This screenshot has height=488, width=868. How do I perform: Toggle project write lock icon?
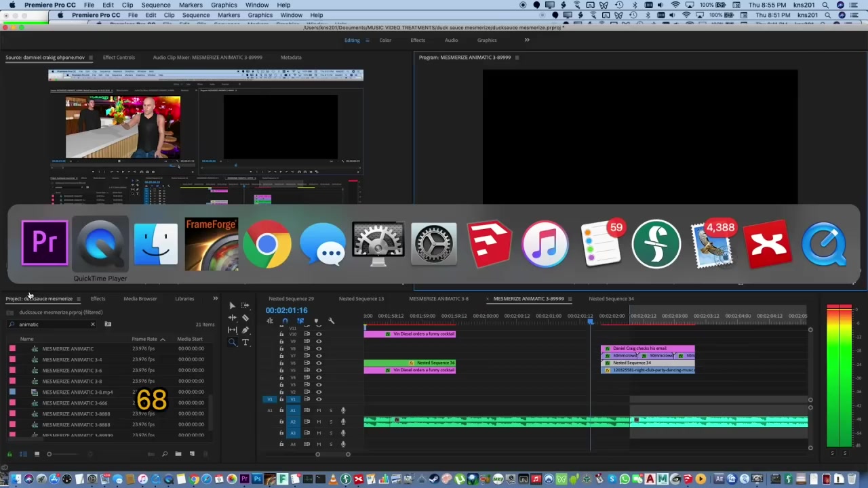point(9,454)
